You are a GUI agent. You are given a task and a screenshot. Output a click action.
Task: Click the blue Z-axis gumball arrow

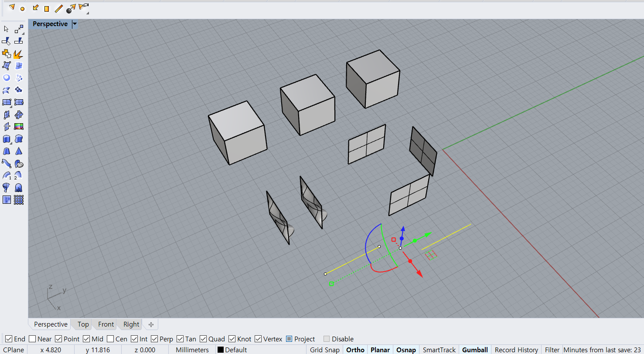coord(403,229)
